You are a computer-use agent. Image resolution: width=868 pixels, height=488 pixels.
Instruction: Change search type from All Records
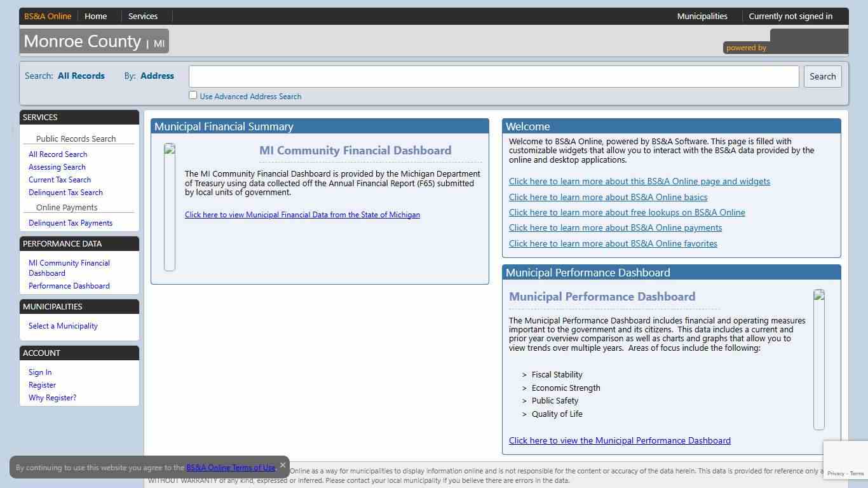click(81, 76)
